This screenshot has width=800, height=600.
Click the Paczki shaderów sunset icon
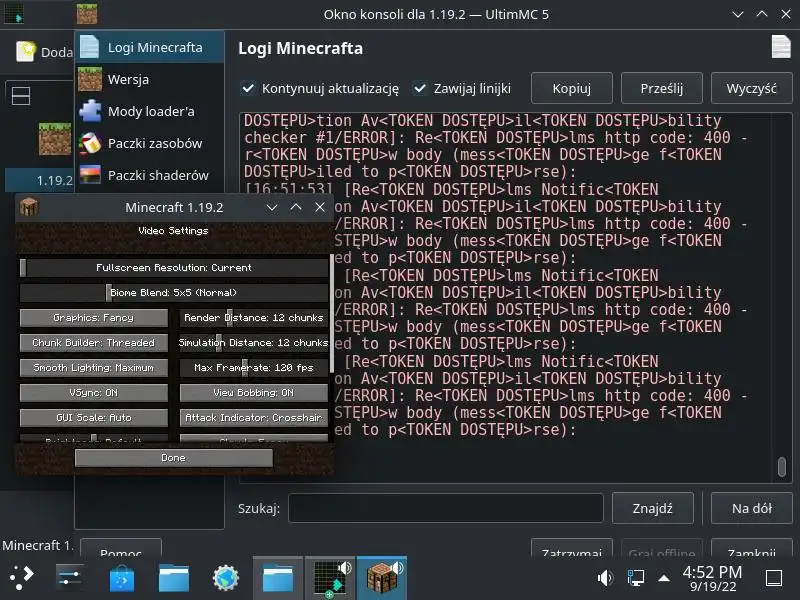pyautogui.click(x=90, y=174)
